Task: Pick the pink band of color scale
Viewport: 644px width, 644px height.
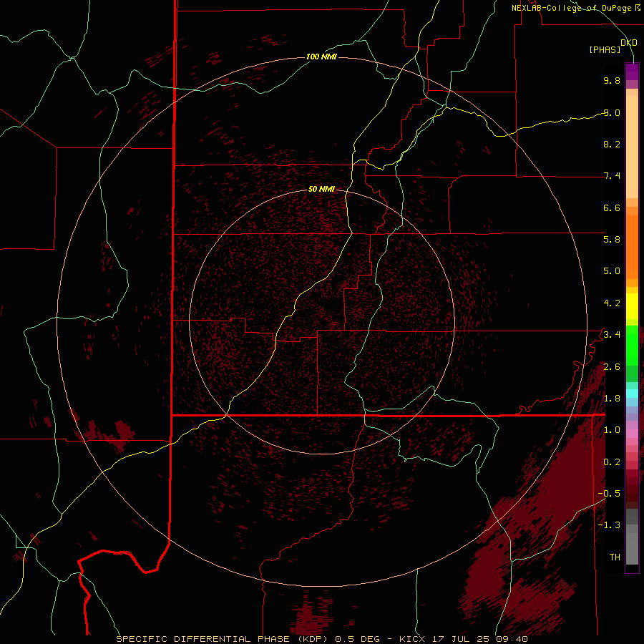Action: (632, 434)
